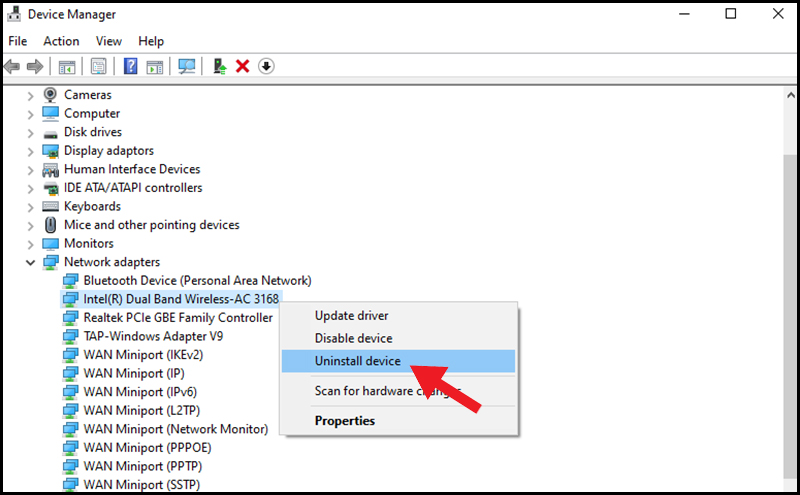Select the Computer category icon
Viewport: 800px width, 495px height.
[x=50, y=113]
